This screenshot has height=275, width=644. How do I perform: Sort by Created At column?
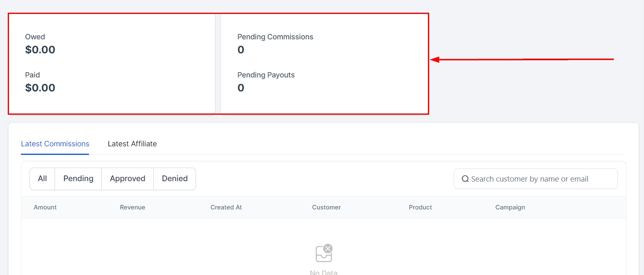click(226, 207)
